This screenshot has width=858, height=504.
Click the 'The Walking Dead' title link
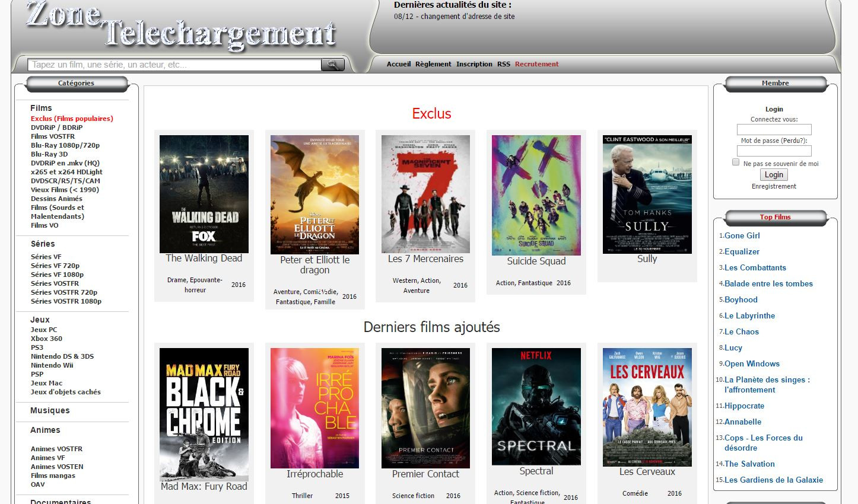pyautogui.click(x=204, y=259)
